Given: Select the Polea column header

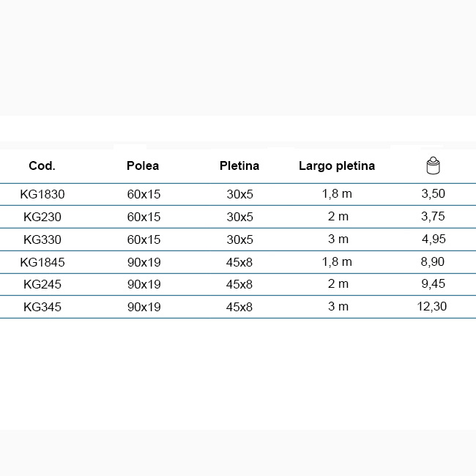Looking at the screenshot, I should [143, 166].
